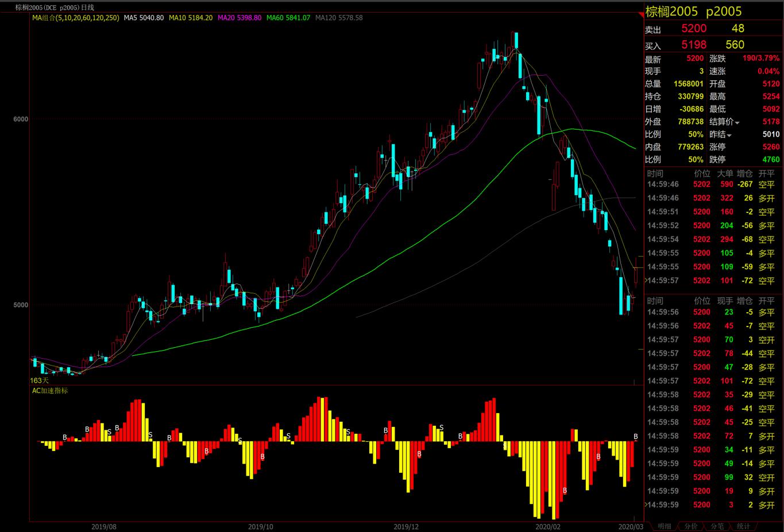
Task: Click the 2020/02 date axis marker
Action: [547, 526]
